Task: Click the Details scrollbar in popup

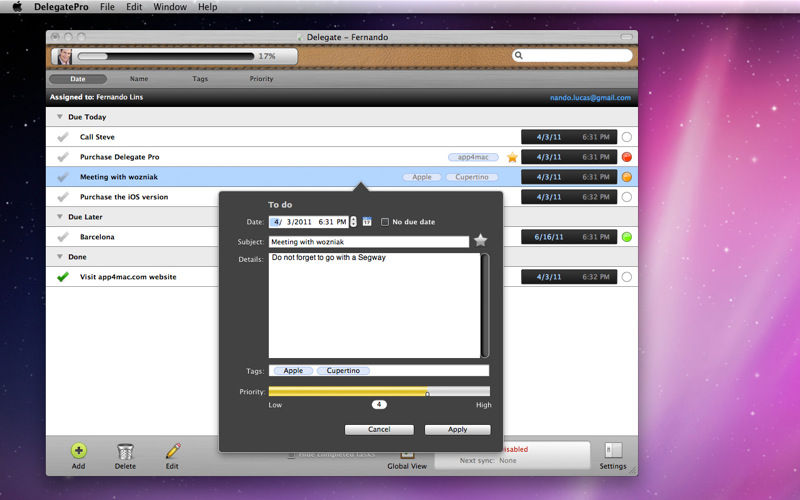Action: coord(485,306)
